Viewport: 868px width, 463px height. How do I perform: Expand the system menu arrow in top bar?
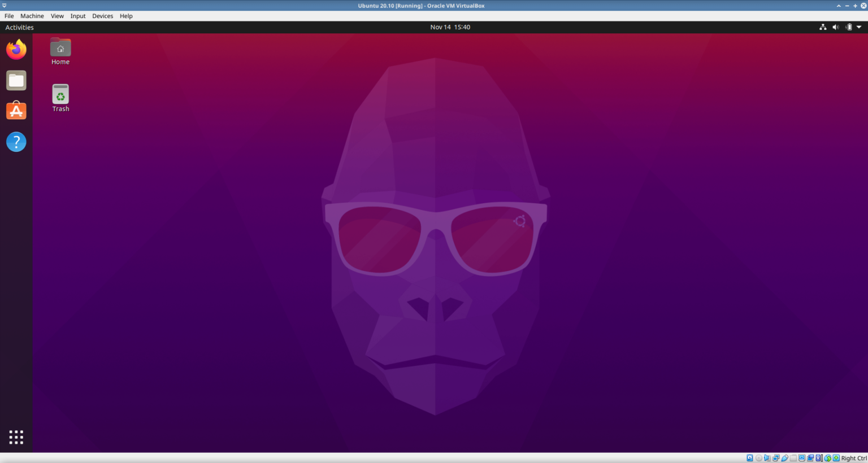tap(859, 27)
